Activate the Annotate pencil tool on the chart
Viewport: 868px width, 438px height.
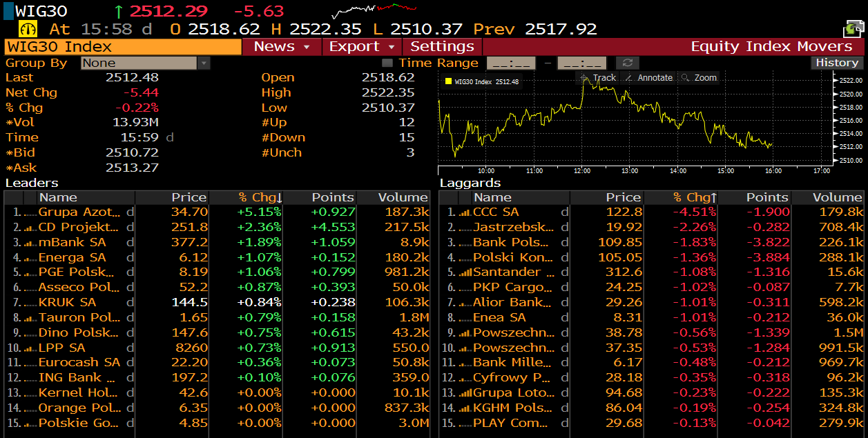coord(648,78)
